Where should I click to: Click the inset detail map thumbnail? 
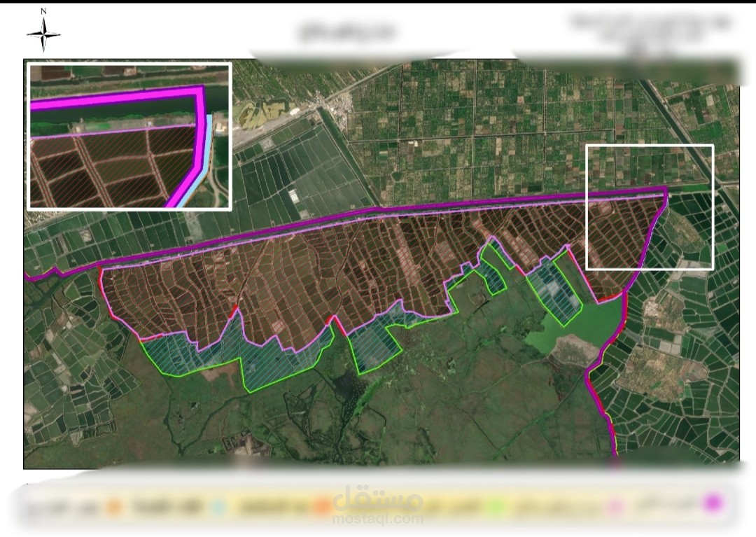click(x=129, y=137)
